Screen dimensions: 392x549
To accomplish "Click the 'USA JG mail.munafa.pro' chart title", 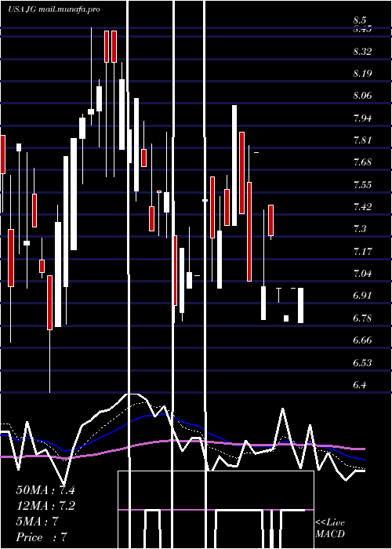I will [54, 9].
